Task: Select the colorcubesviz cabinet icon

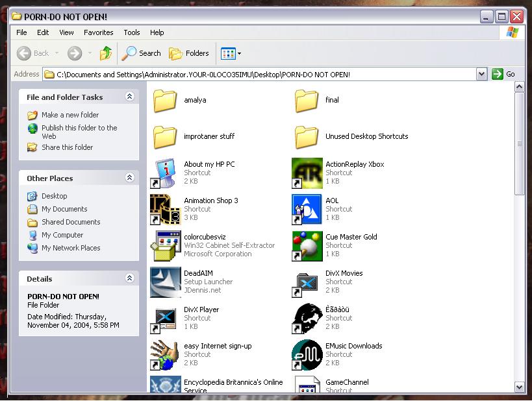Action: tap(165, 245)
